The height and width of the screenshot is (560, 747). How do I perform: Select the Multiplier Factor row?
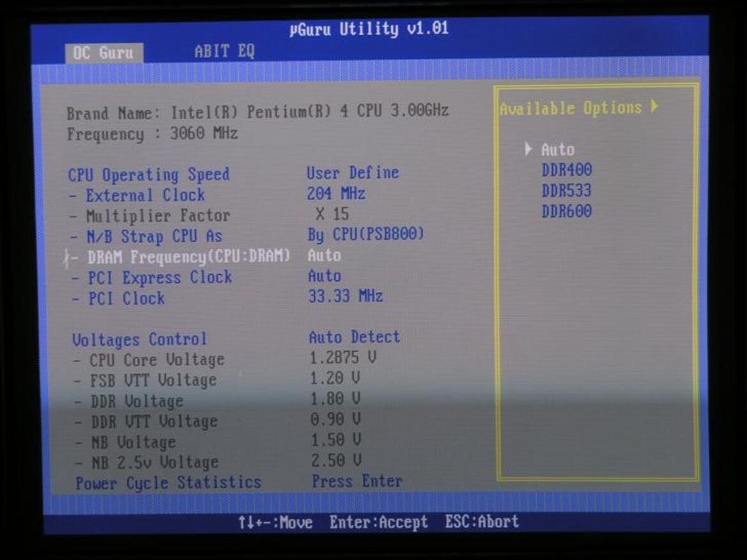point(150,216)
